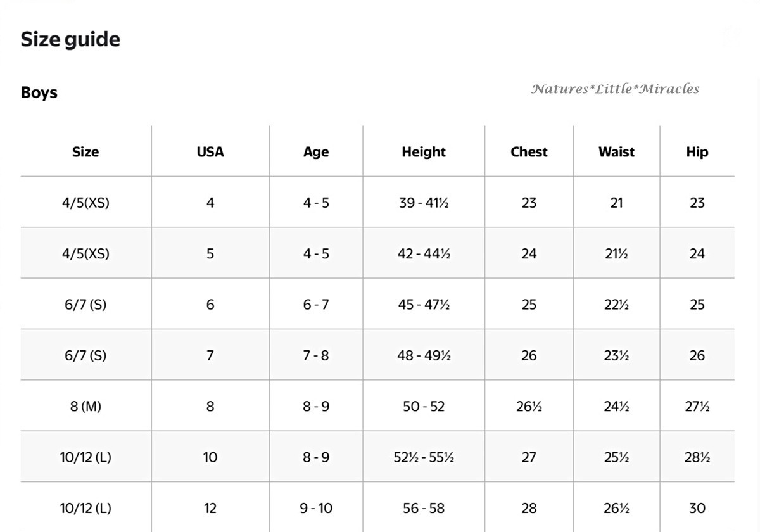Click the 39 - 41½ height value

[x=424, y=203]
